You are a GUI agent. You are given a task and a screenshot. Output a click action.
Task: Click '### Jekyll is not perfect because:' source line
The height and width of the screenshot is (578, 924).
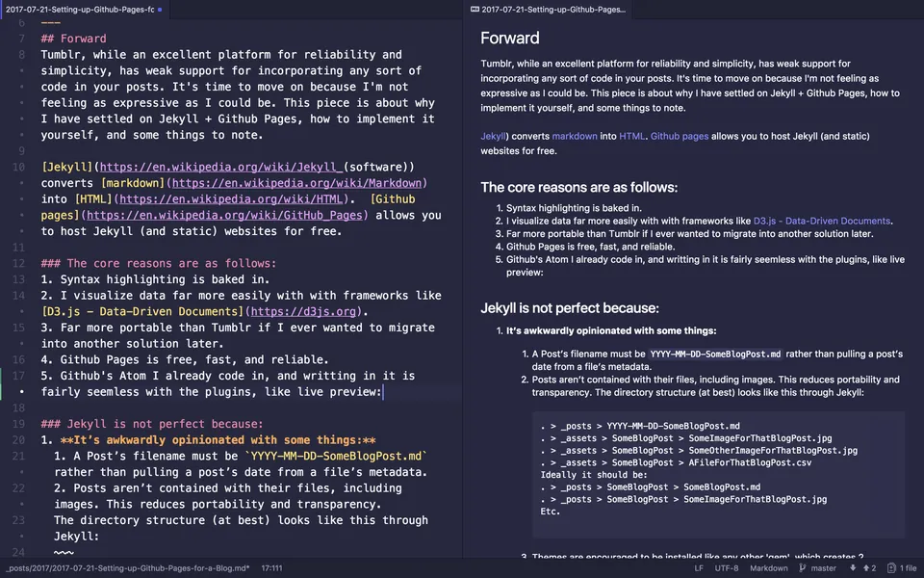click(152, 424)
